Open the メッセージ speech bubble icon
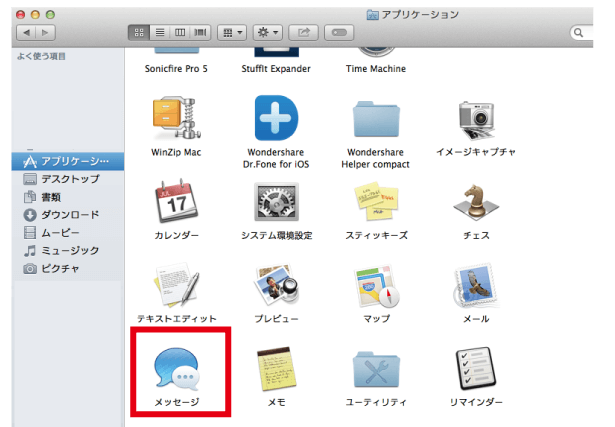Viewport: 615px width, 427px height. [176, 369]
